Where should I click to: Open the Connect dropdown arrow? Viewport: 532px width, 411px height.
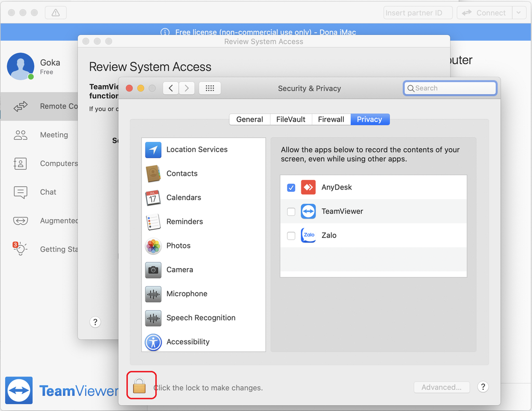coord(519,13)
